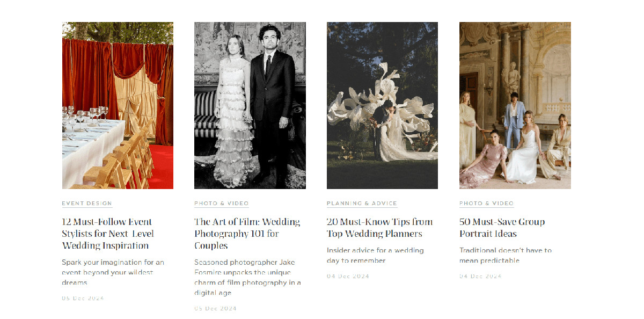Open article 12 Must-Follow Event Stylists

[x=108, y=234]
